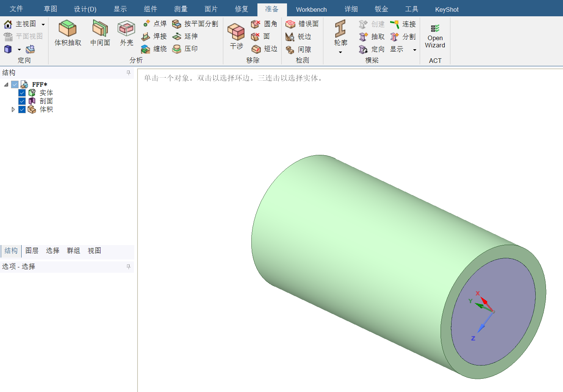Detect 锐边 sharp edges
This screenshot has width=563, height=392.
[298, 36]
